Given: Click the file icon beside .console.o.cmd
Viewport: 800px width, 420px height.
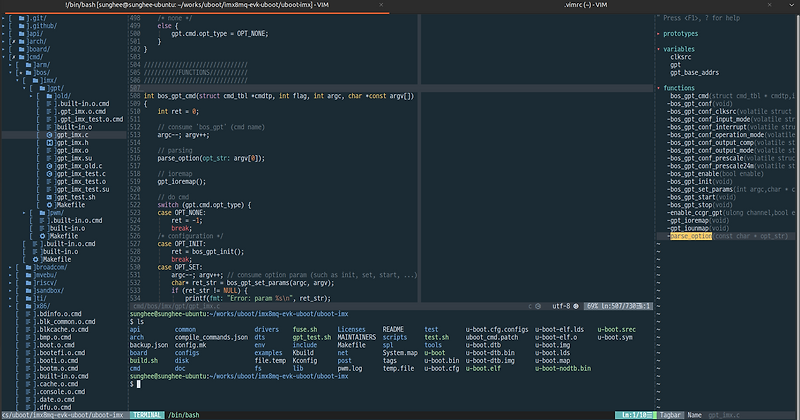Looking at the screenshot, I should tap(29, 392).
